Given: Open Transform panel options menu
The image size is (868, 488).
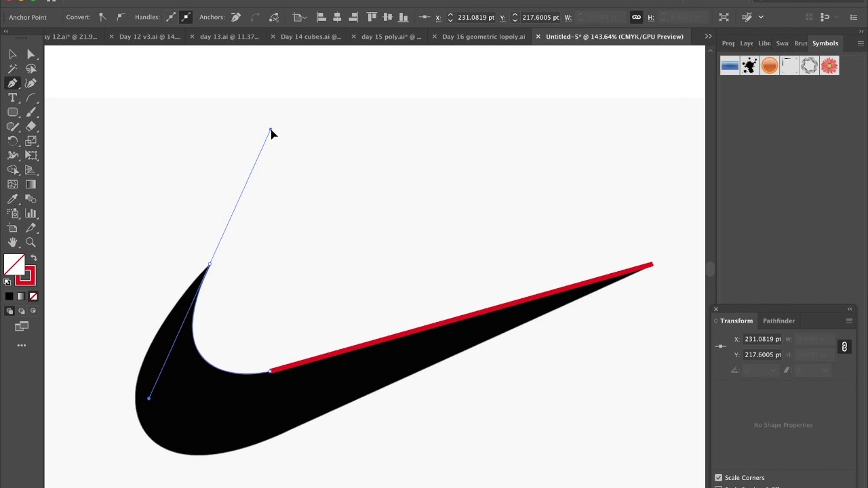Looking at the screenshot, I should click(849, 321).
